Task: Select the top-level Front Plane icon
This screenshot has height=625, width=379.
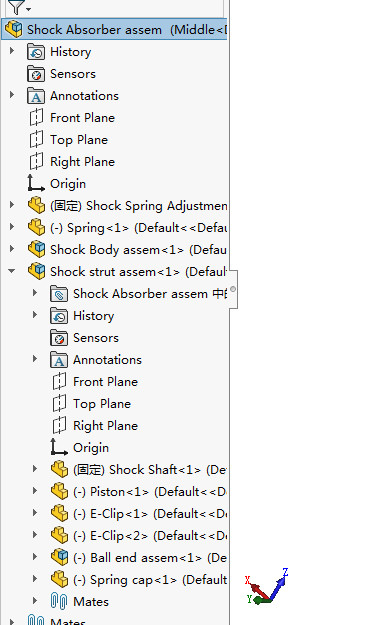Action: click(x=36, y=118)
